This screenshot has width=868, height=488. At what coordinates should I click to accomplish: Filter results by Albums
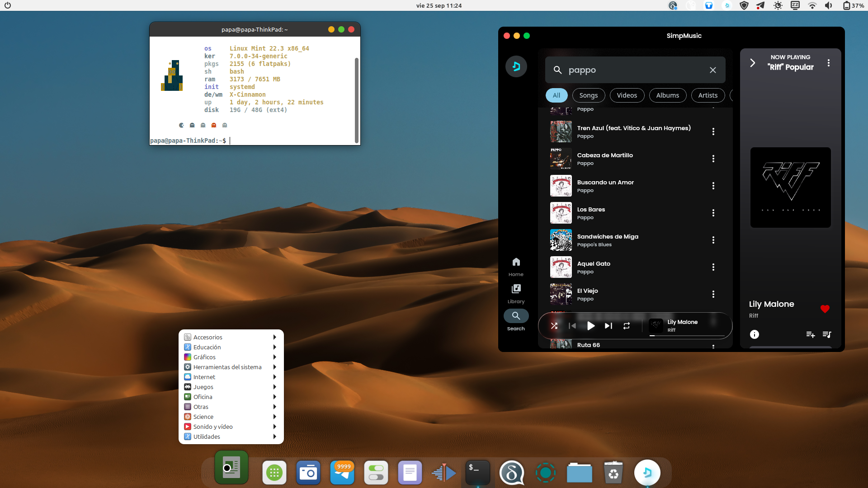point(668,95)
